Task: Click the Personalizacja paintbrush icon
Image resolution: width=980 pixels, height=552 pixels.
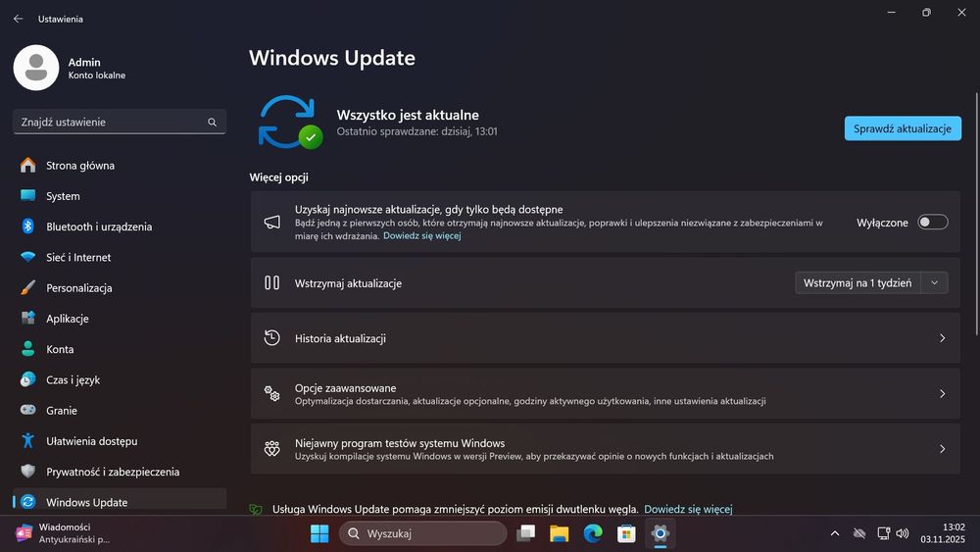Action: (x=27, y=287)
